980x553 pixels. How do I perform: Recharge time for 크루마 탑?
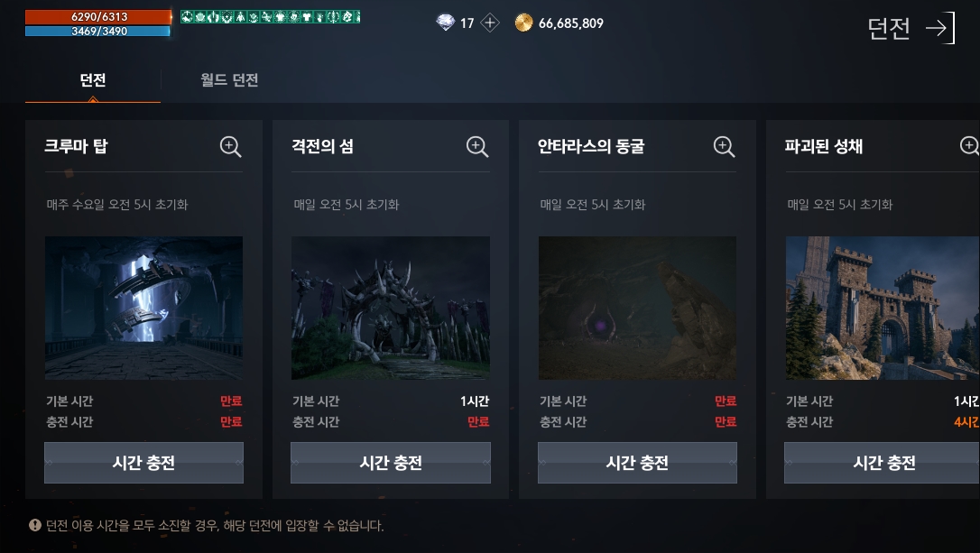(x=143, y=463)
